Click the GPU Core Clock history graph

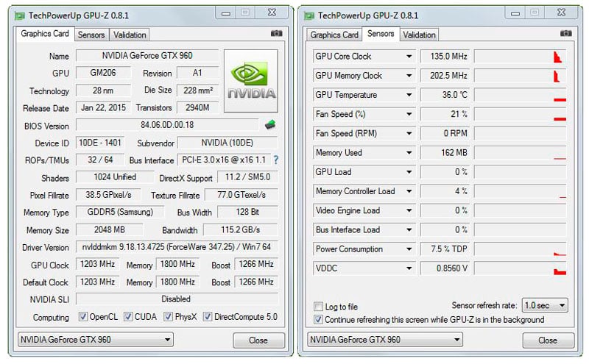click(x=521, y=57)
